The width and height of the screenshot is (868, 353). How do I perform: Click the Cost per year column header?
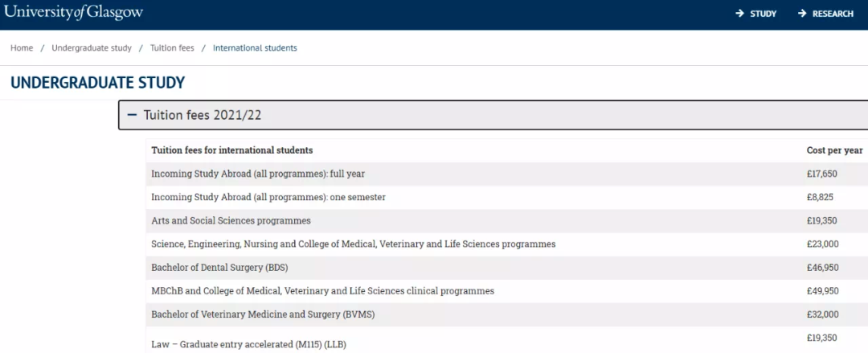pyautogui.click(x=834, y=150)
